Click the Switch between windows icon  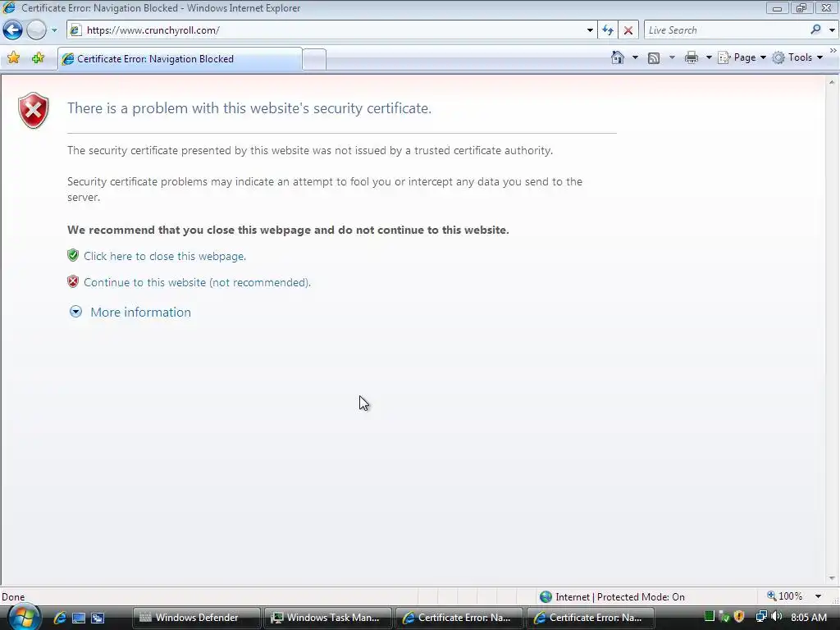point(98,618)
